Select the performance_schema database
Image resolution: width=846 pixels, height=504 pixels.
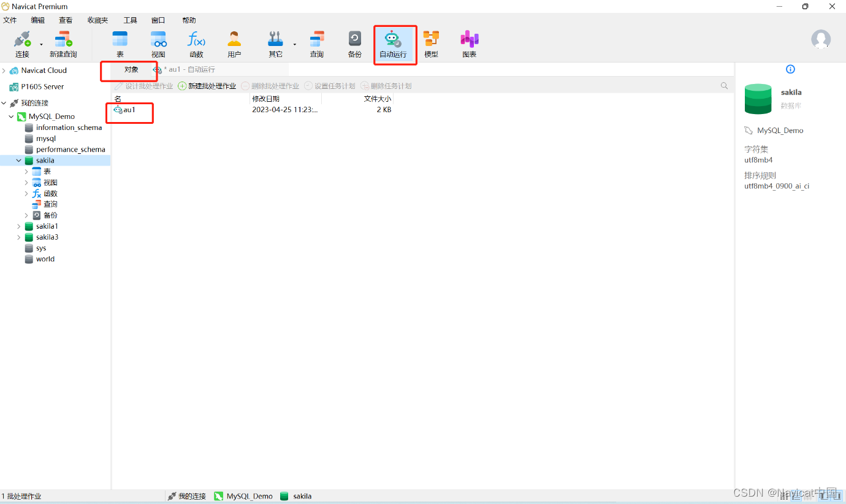point(70,150)
